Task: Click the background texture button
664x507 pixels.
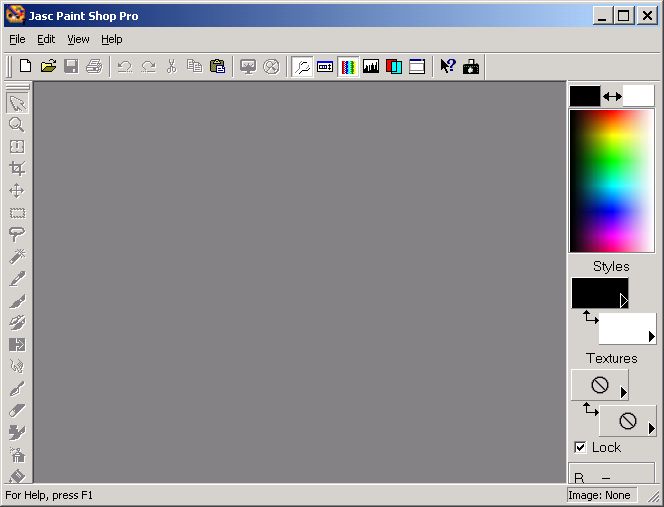Action: click(626, 421)
